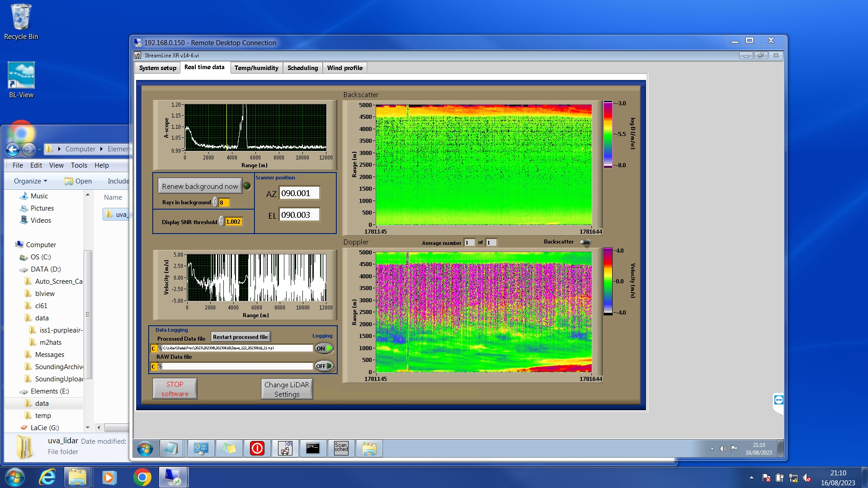Toggle Processed Data file logging ON switch
868x488 pixels.
[x=324, y=348]
